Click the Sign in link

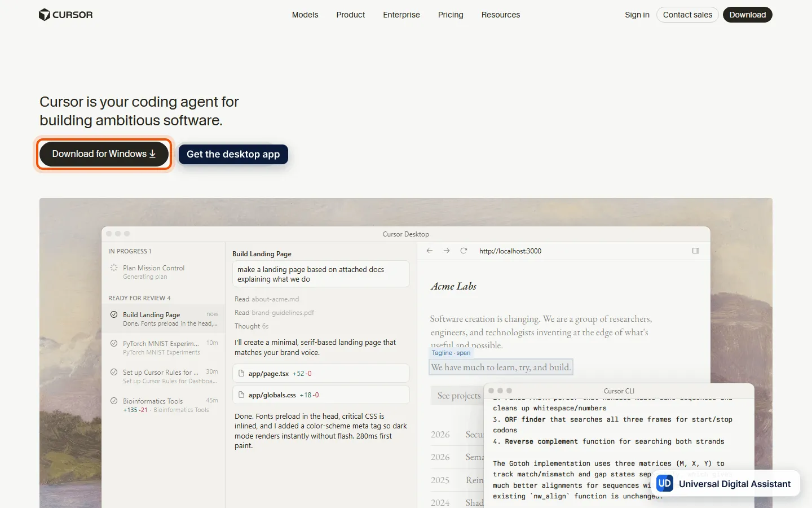coord(637,15)
